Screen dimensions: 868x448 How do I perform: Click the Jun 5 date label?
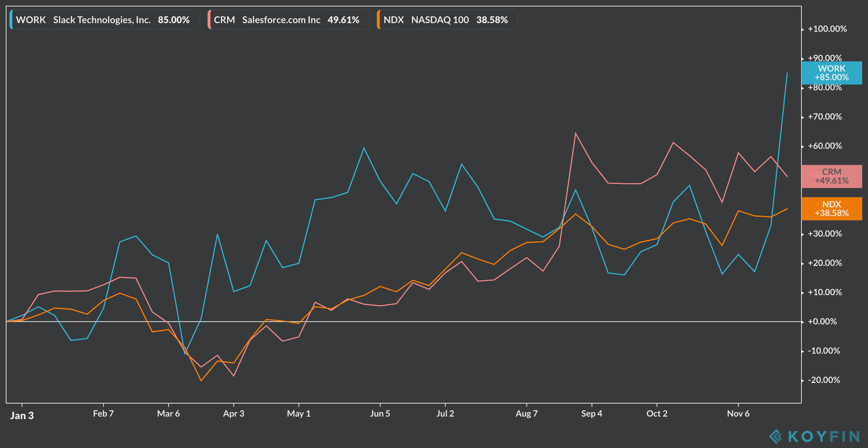pyautogui.click(x=380, y=414)
